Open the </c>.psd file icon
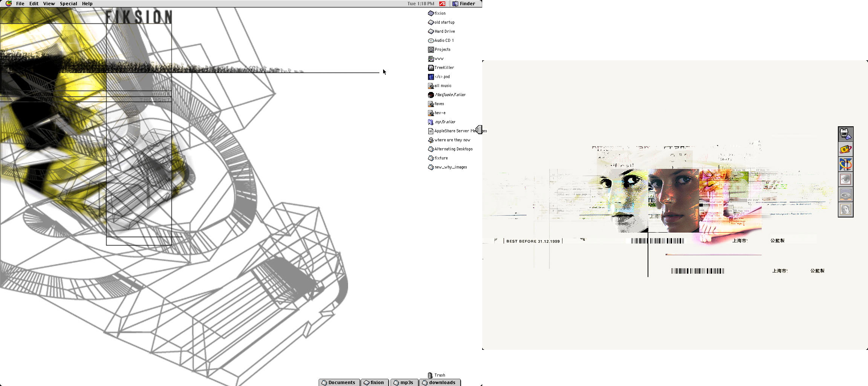The image size is (868, 386). (431, 77)
